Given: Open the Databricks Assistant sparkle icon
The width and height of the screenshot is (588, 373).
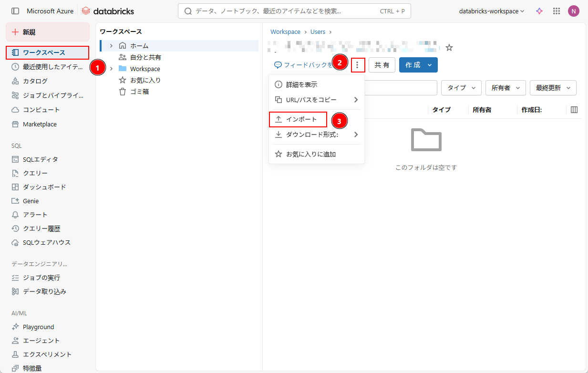Looking at the screenshot, I should [539, 11].
